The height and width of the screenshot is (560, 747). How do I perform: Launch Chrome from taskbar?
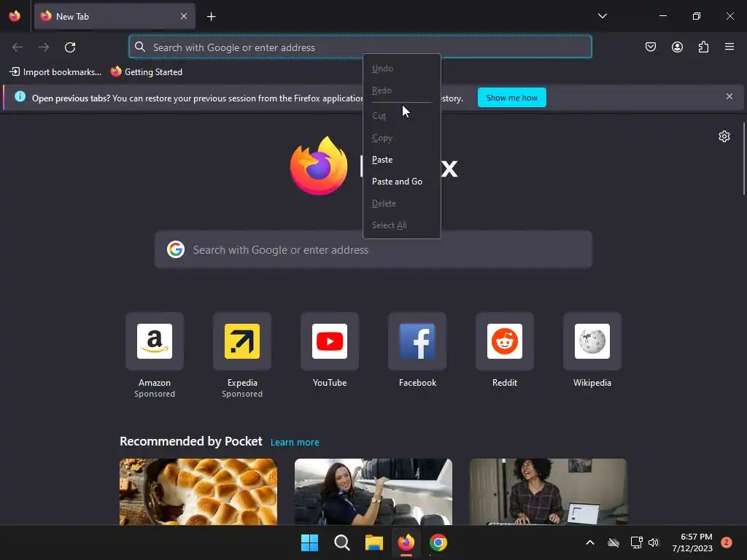pyautogui.click(x=438, y=542)
